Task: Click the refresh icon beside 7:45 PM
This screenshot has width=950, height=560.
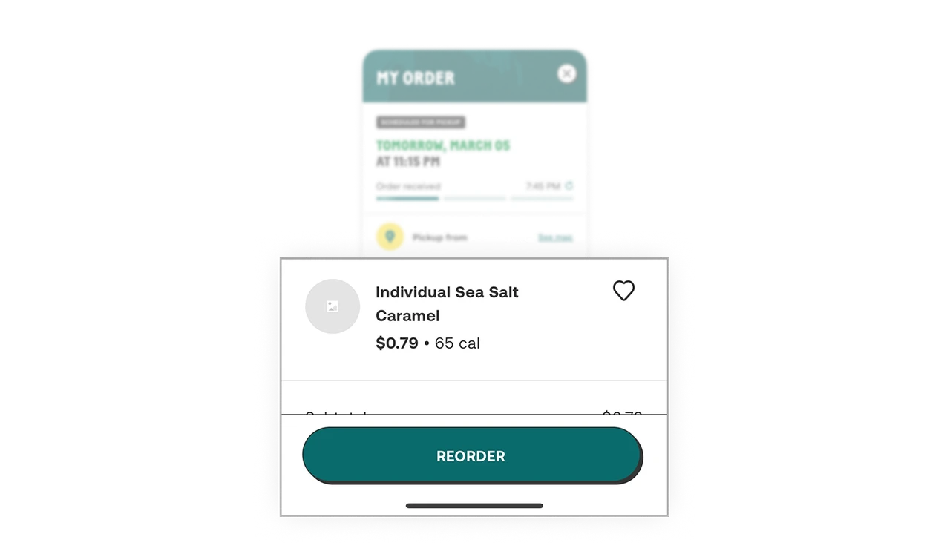Action: point(569,185)
